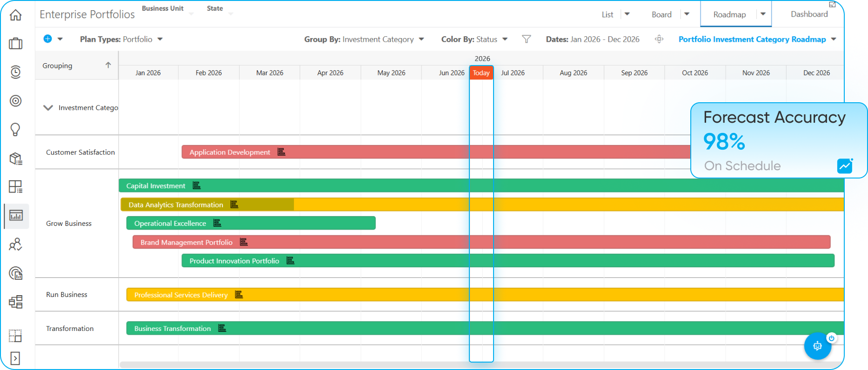868x370 pixels.
Task: Switch to the Dashboard tab
Action: pos(809,14)
